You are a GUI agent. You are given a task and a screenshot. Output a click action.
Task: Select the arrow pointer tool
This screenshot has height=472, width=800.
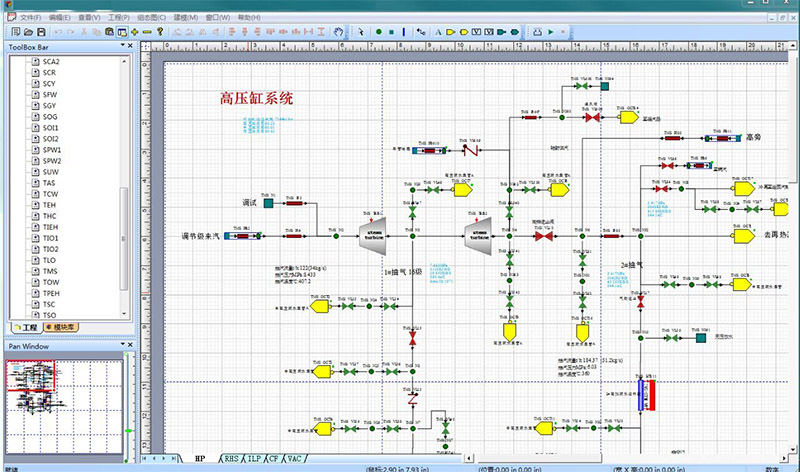pyautogui.click(x=361, y=32)
